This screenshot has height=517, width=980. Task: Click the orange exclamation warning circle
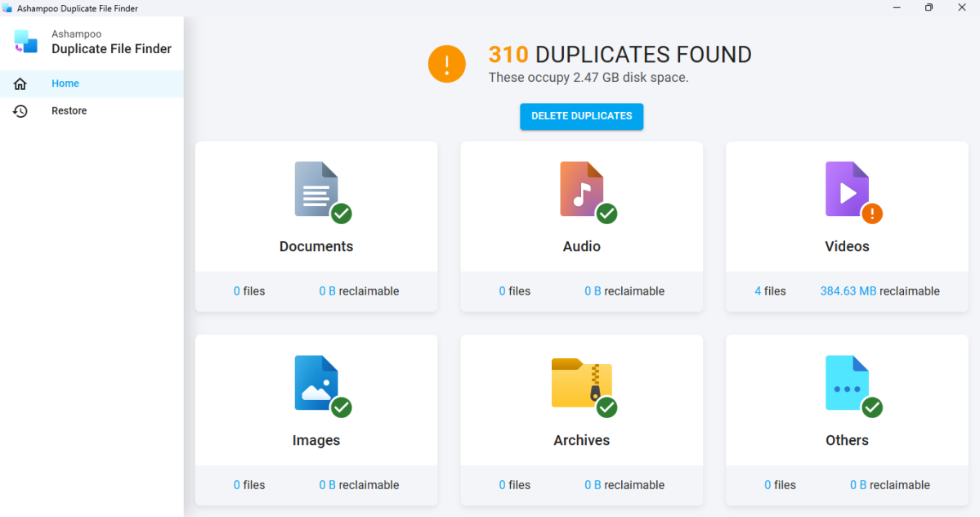446,63
